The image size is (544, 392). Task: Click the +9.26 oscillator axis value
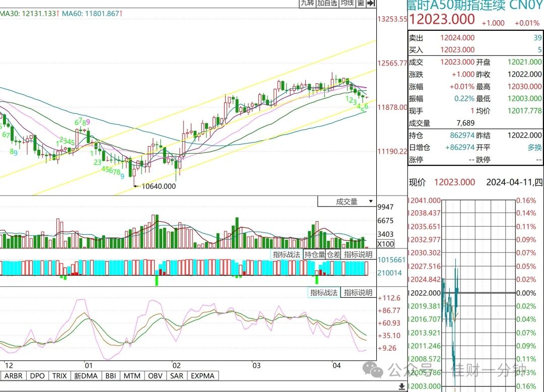pos(387,348)
